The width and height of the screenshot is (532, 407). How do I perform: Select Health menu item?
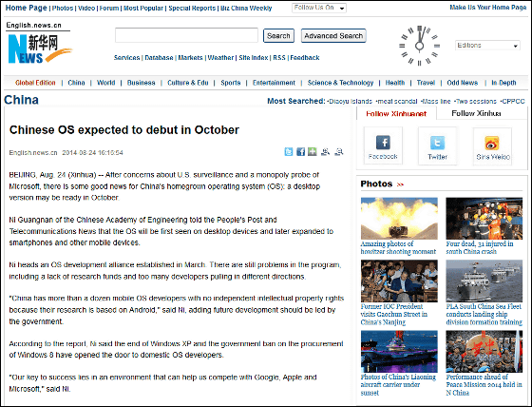click(395, 83)
